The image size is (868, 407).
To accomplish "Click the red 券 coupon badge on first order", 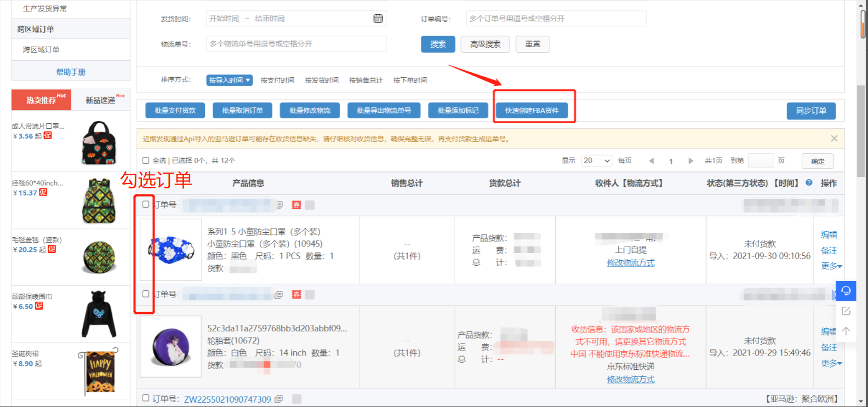I will (x=296, y=205).
